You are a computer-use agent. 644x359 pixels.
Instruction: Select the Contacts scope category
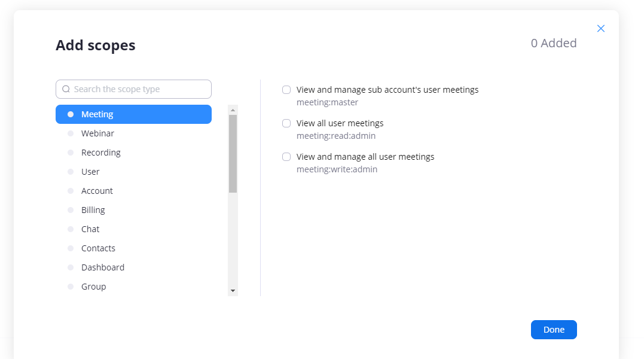(x=98, y=248)
